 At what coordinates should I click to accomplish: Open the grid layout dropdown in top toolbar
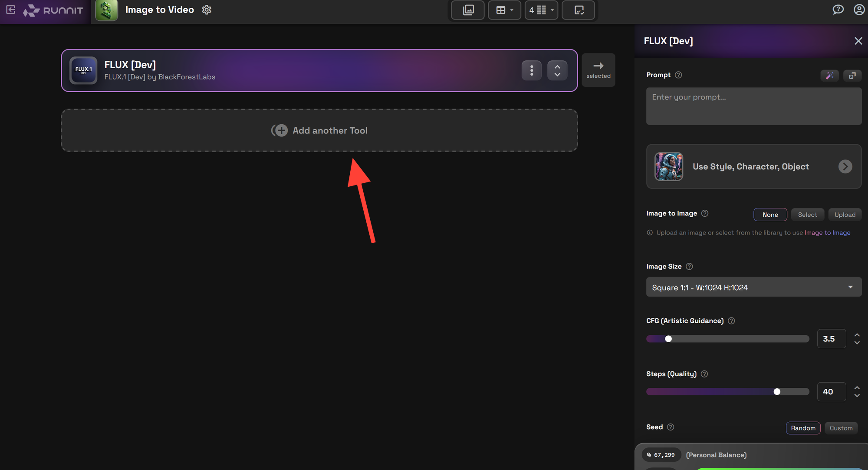click(x=504, y=10)
